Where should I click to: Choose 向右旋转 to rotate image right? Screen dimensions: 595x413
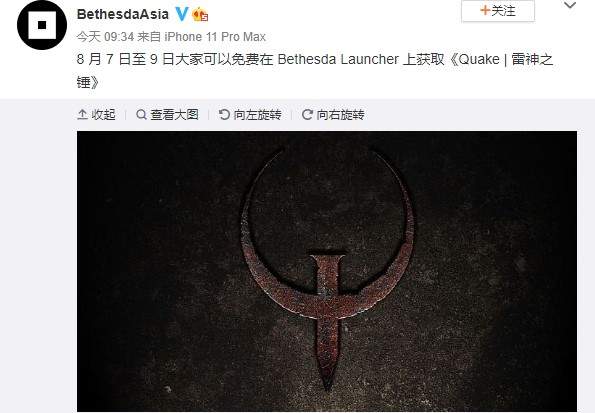(340, 114)
